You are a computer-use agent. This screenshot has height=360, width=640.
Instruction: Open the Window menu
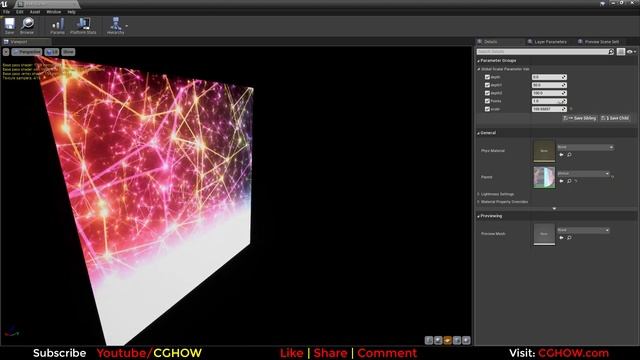53,12
